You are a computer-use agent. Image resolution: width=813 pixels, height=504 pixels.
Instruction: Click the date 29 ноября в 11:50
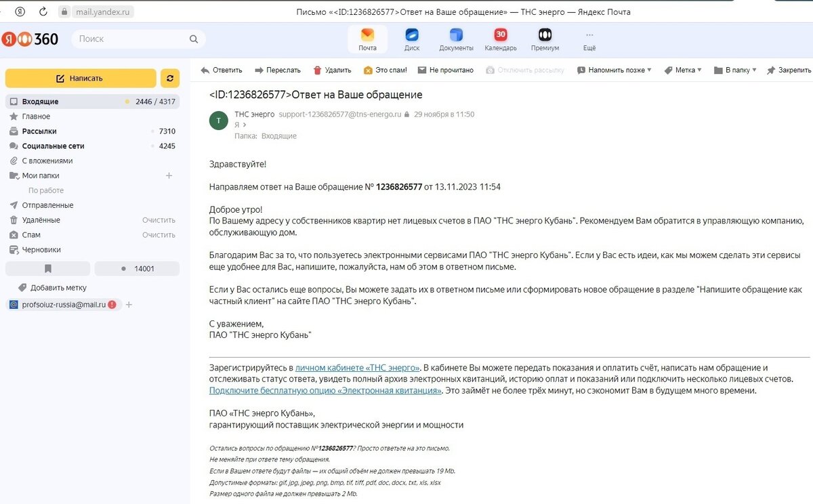(x=444, y=114)
